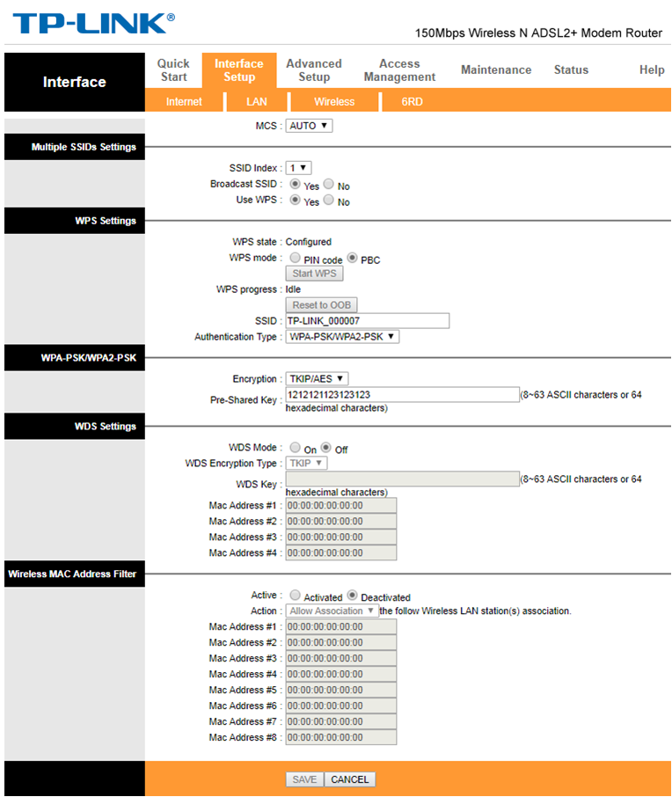The height and width of the screenshot is (797, 672).
Task: Disable Use WPS by selecting No
Action: pos(329,201)
